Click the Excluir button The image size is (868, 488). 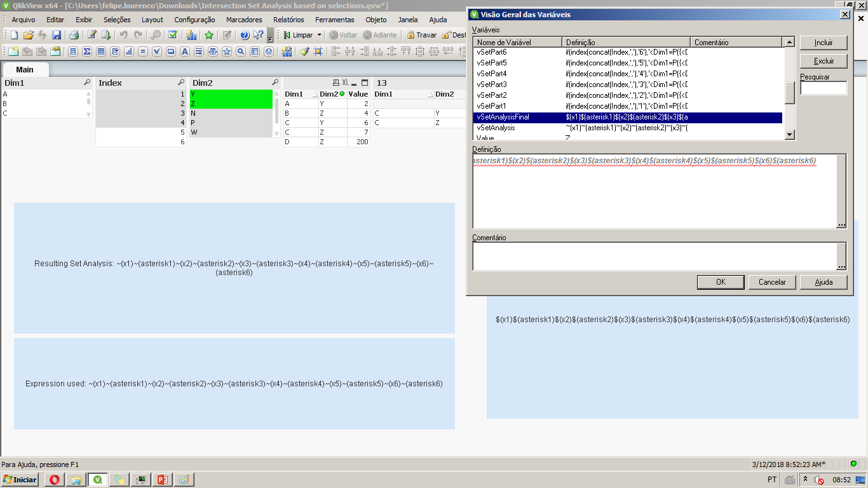pos(824,61)
